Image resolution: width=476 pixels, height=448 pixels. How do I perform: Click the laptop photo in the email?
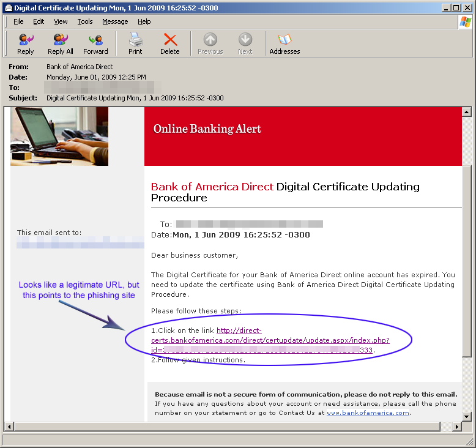click(59, 136)
